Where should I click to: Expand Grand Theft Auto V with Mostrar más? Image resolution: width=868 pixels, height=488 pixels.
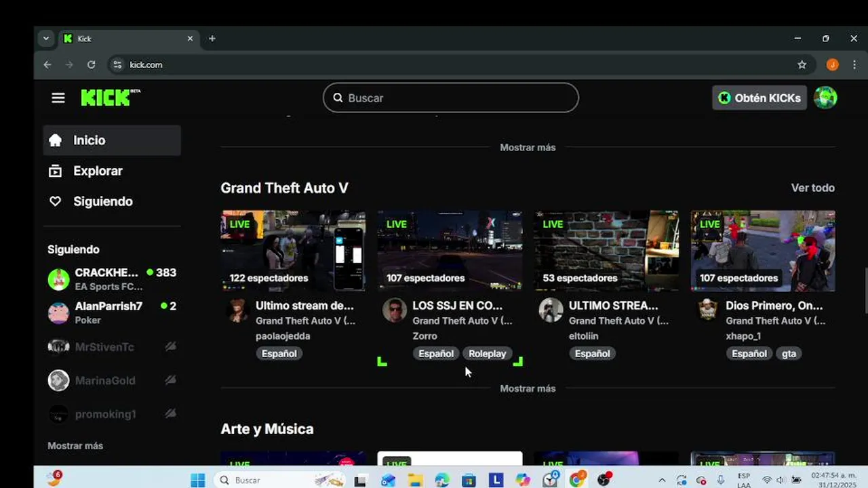click(528, 388)
